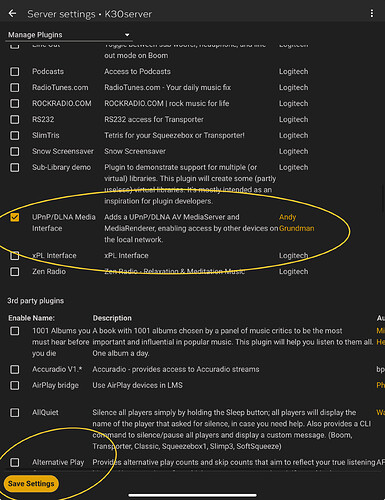Enable the RadioTunes.com plugin checkbox

click(x=15, y=87)
